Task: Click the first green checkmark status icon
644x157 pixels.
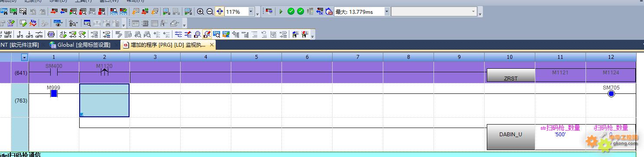Action: (x=291, y=12)
